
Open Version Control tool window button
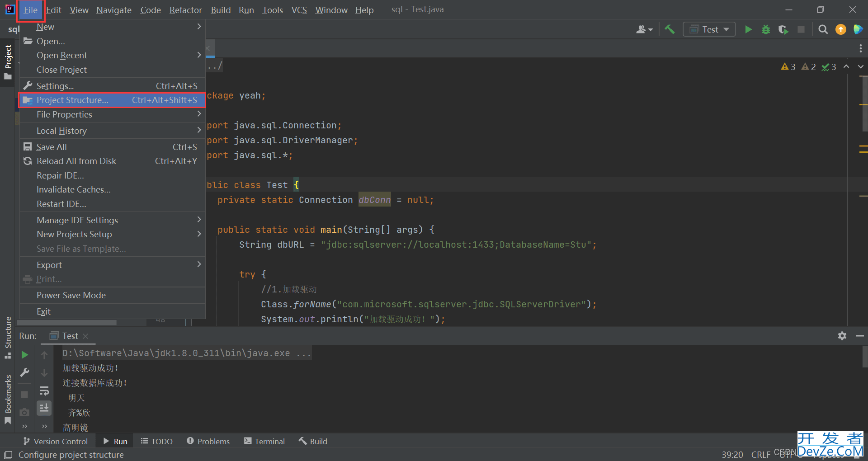[55, 441]
